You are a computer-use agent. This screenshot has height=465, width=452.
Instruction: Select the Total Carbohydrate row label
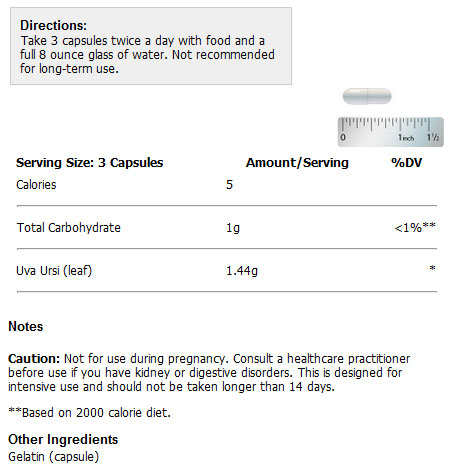click(x=69, y=228)
